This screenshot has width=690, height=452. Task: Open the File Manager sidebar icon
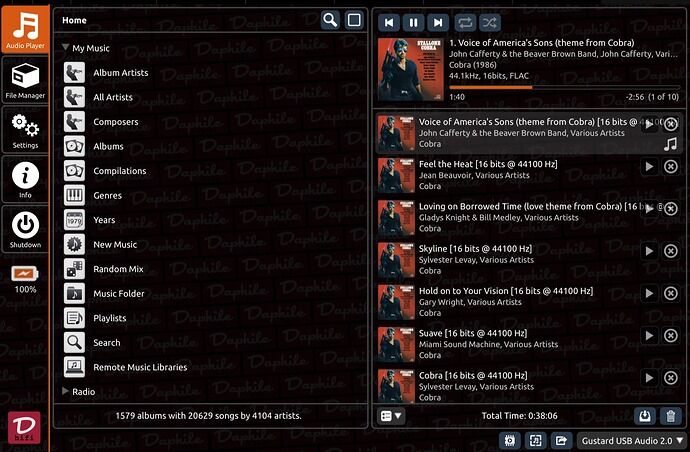click(x=25, y=80)
